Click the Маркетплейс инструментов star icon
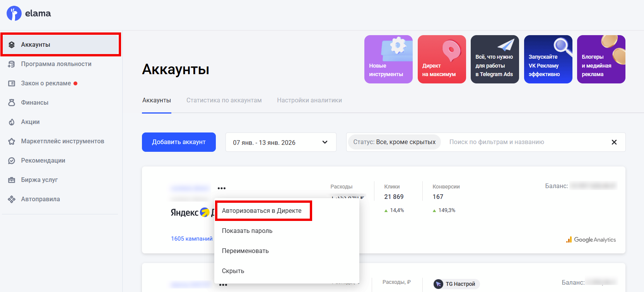The width and height of the screenshot is (644, 292). point(12,141)
